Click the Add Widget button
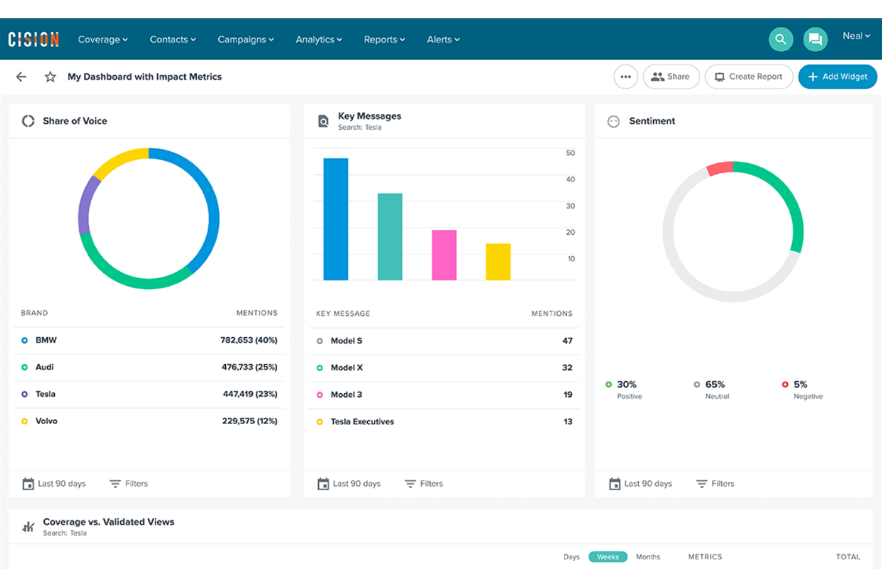 pyautogui.click(x=837, y=76)
